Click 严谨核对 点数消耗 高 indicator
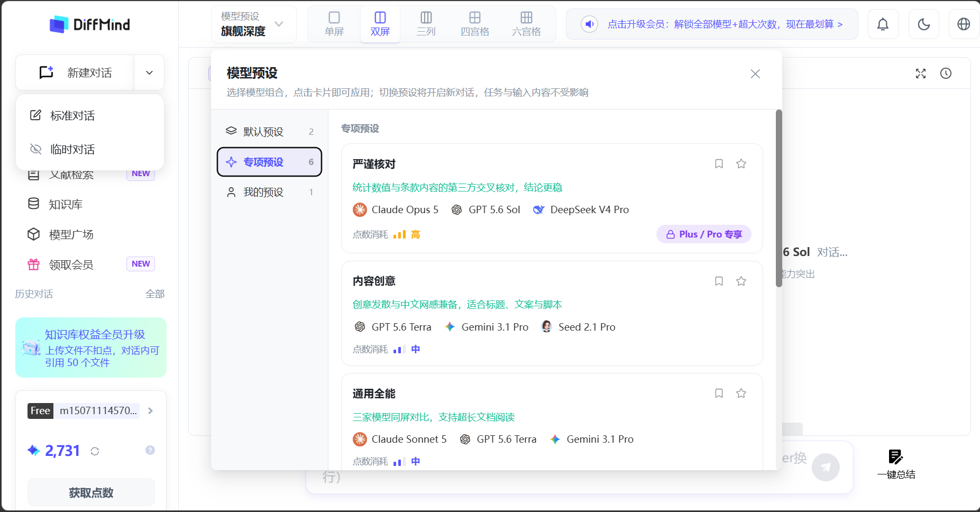The image size is (980, 512). click(387, 234)
